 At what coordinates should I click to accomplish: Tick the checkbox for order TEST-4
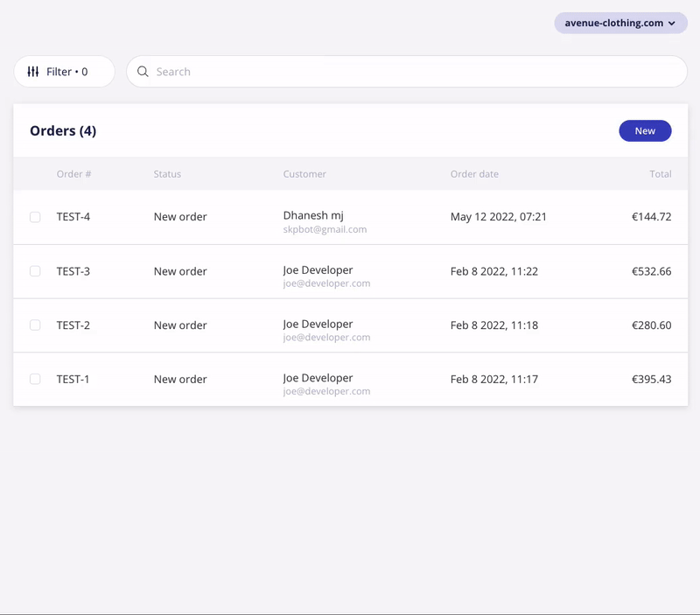point(35,217)
